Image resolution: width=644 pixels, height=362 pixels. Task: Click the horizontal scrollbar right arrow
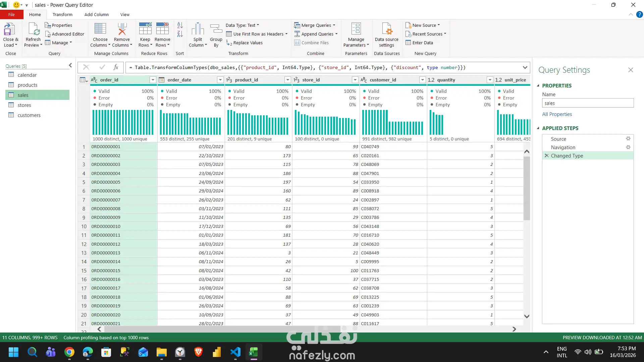[514, 329]
